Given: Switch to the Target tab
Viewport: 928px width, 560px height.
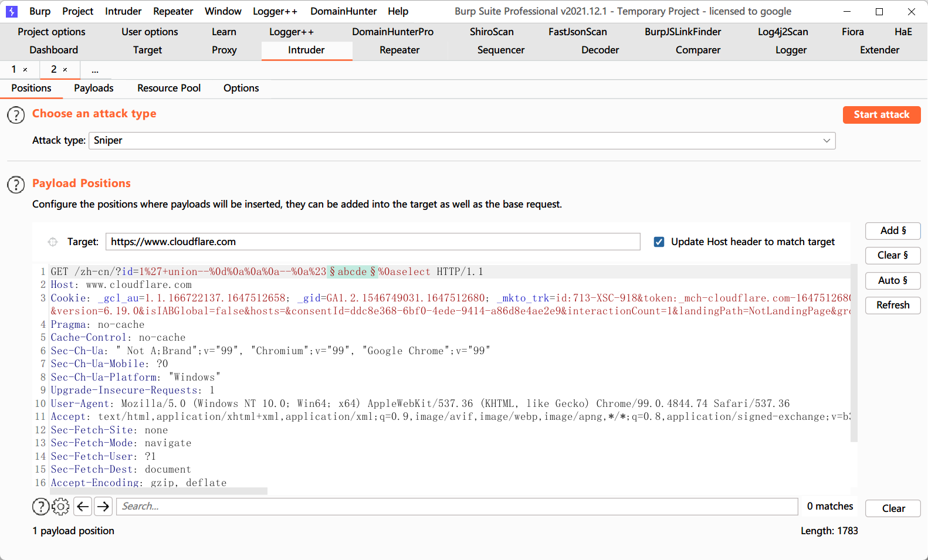Looking at the screenshot, I should coord(147,50).
